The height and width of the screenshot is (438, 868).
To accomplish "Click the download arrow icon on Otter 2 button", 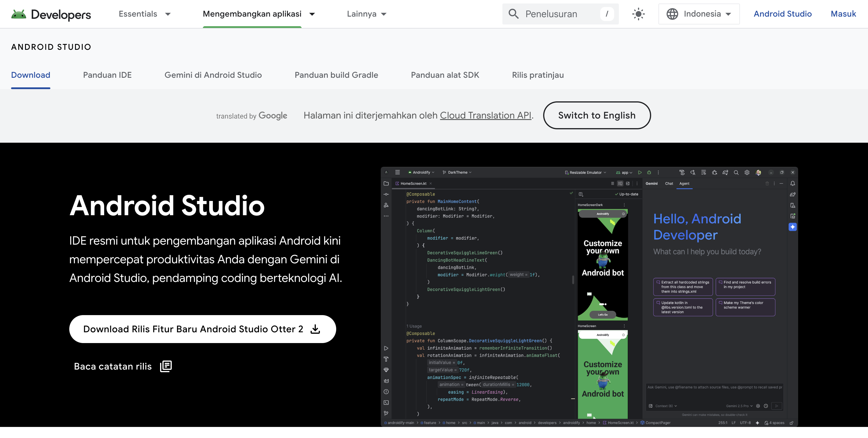I will pos(315,329).
